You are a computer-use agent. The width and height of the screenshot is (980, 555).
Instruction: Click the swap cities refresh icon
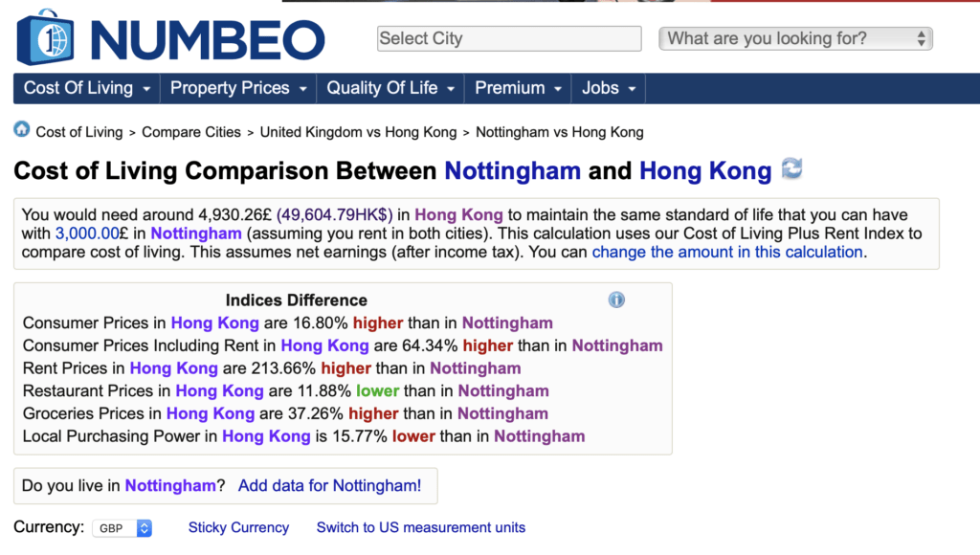click(791, 168)
